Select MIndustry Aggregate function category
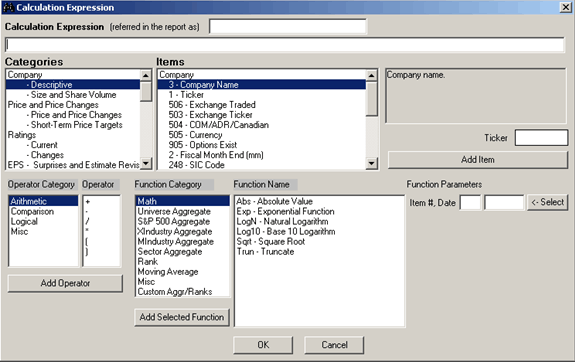The height and width of the screenshot is (362, 575). 176,242
